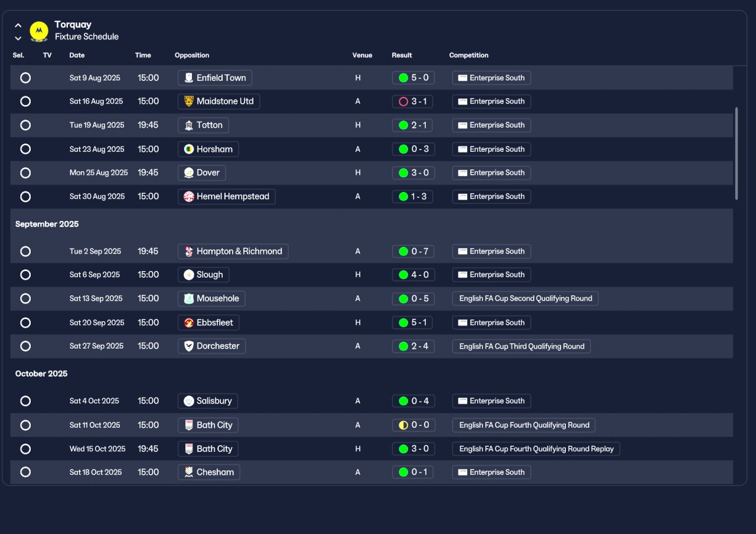Sort fixtures by Date column header
The height and width of the screenshot is (534, 756).
point(77,55)
